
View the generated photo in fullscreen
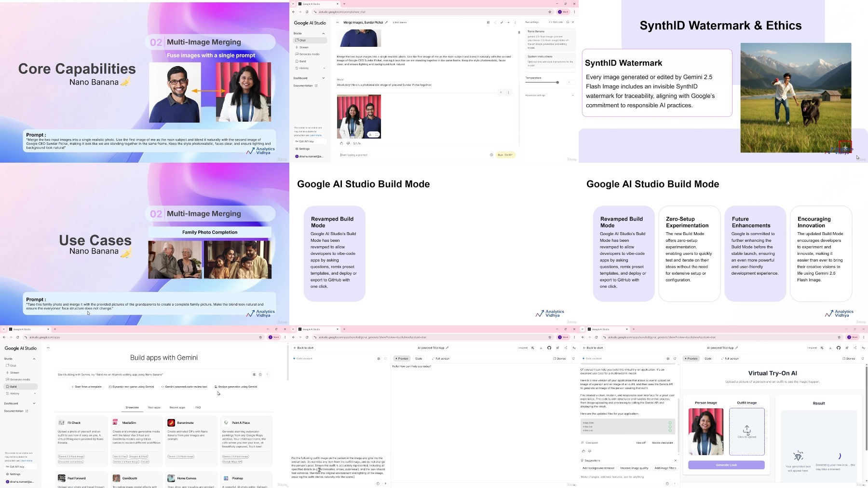pos(377,134)
